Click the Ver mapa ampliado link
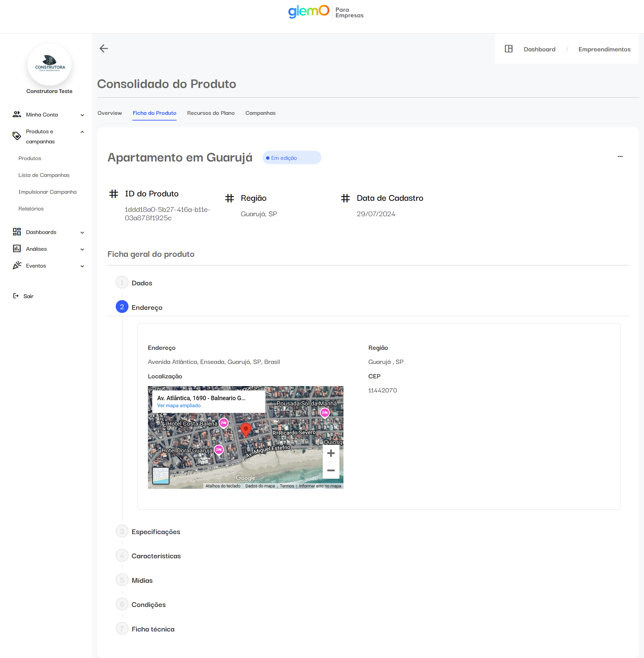The height and width of the screenshot is (658, 644). (x=178, y=406)
